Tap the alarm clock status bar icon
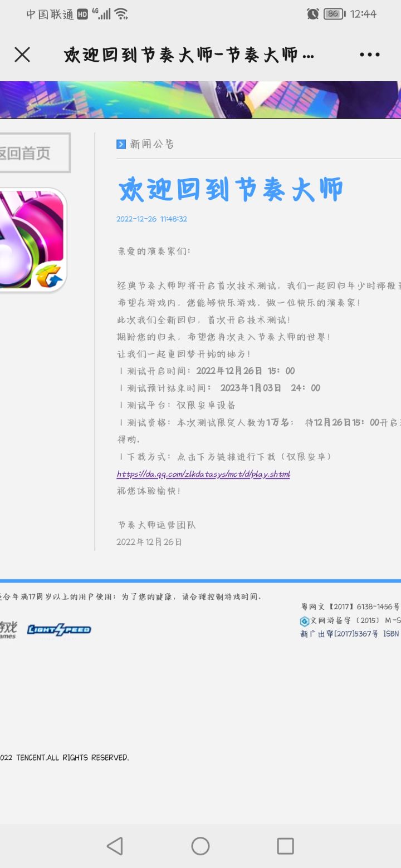 pos(313,14)
